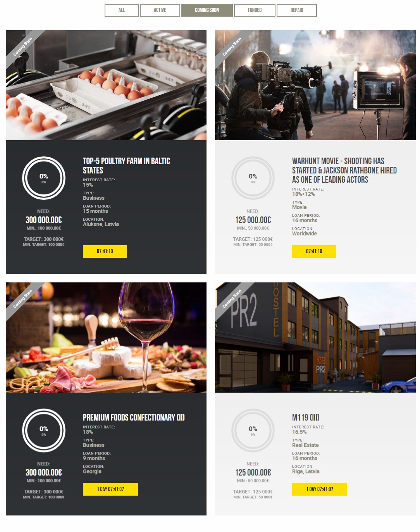Open the FUNDED projects tab
The height and width of the screenshot is (532, 420).
[x=255, y=10]
